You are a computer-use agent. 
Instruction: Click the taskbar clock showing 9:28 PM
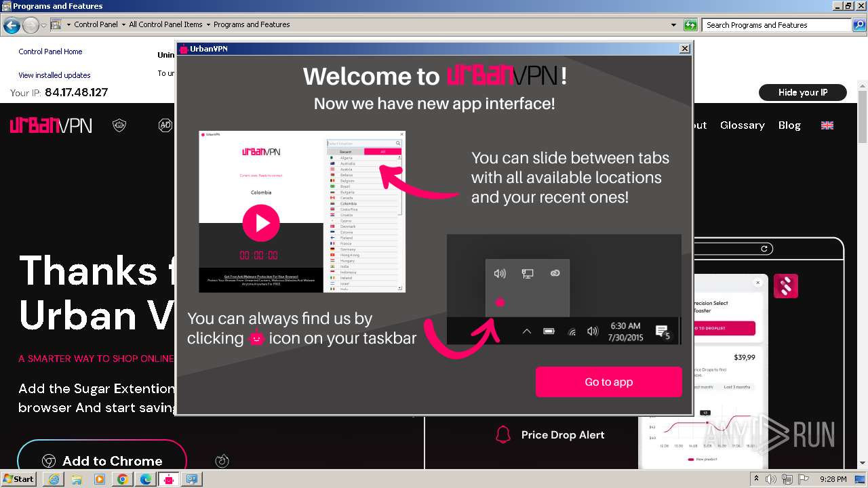point(833,479)
